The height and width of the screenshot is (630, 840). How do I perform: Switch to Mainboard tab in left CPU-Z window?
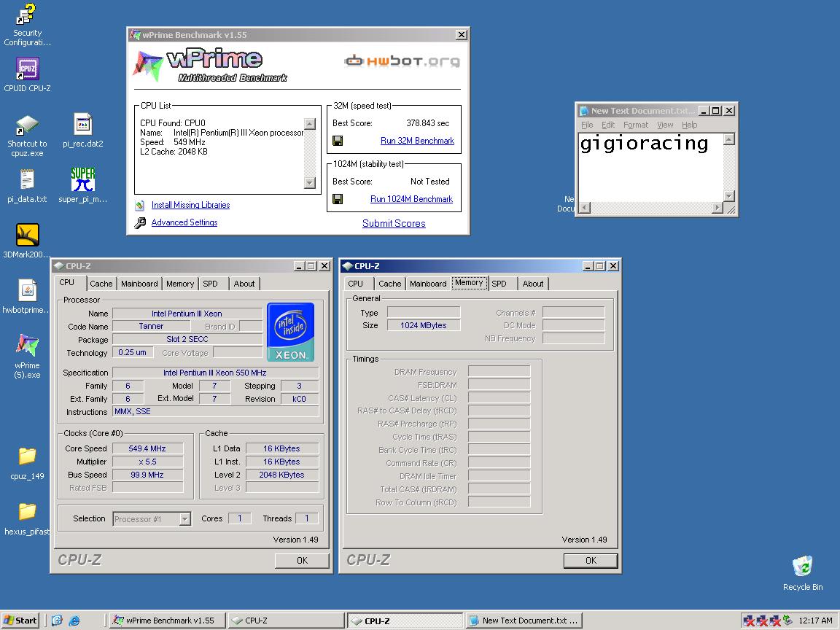[x=139, y=284]
